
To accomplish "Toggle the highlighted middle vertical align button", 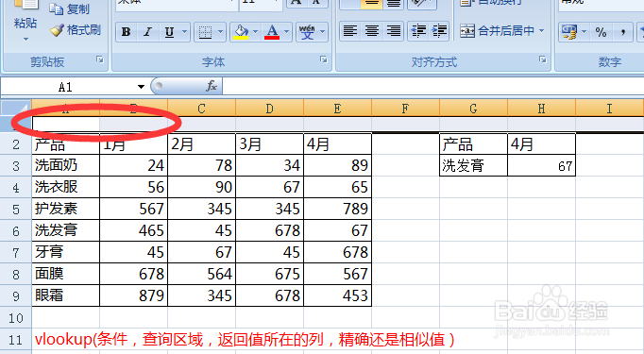I will (x=372, y=4).
